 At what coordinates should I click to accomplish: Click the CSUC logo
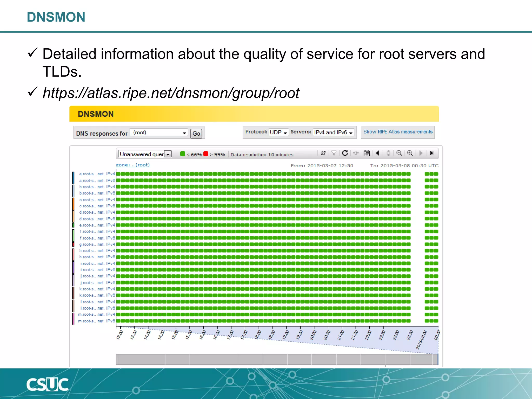pos(48,384)
